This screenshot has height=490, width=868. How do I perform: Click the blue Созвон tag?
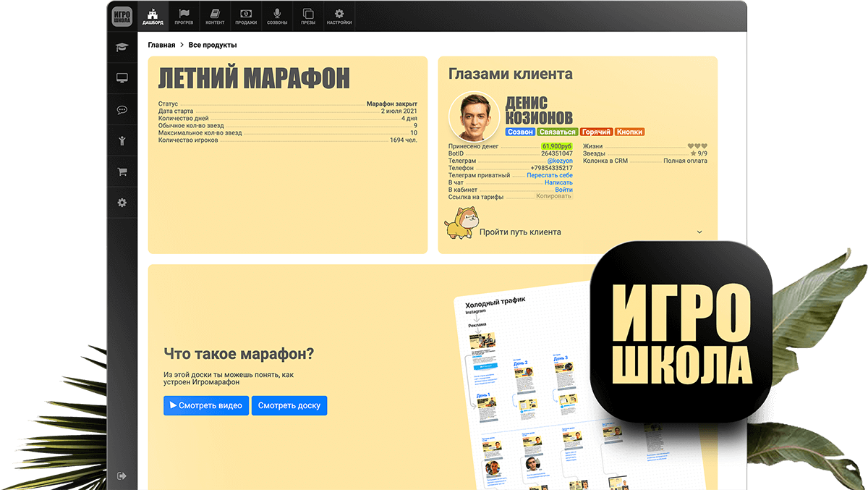pos(520,132)
